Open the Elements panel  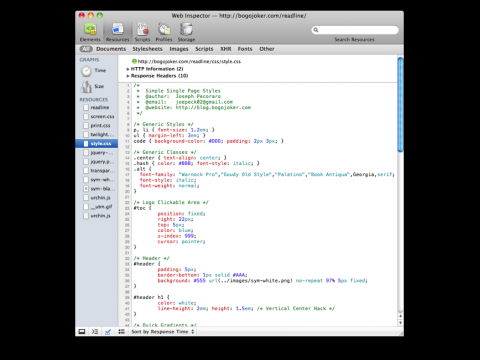click(x=90, y=32)
